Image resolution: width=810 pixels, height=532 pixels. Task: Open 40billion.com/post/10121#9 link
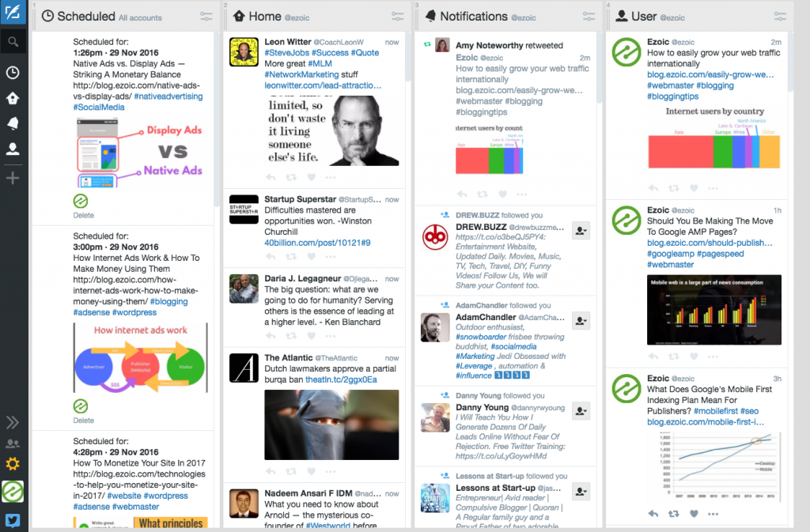click(x=317, y=243)
